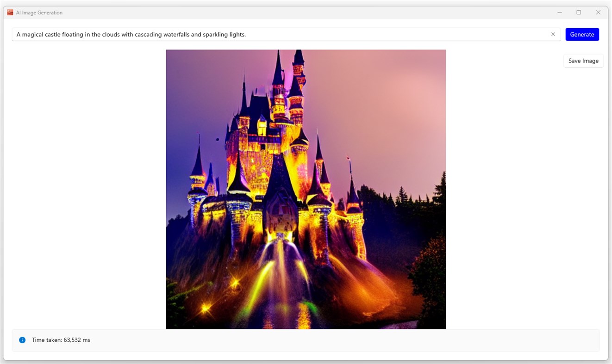Clear the prompt text using the × icon
The width and height of the screenshot is (612, 364).
click(553, 34)
